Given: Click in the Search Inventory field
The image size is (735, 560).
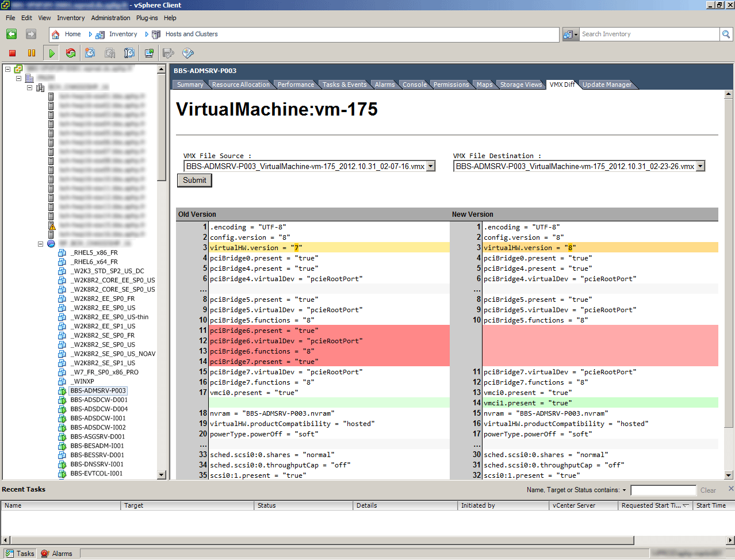Looking at the screenshot, I should pos(649,34).
